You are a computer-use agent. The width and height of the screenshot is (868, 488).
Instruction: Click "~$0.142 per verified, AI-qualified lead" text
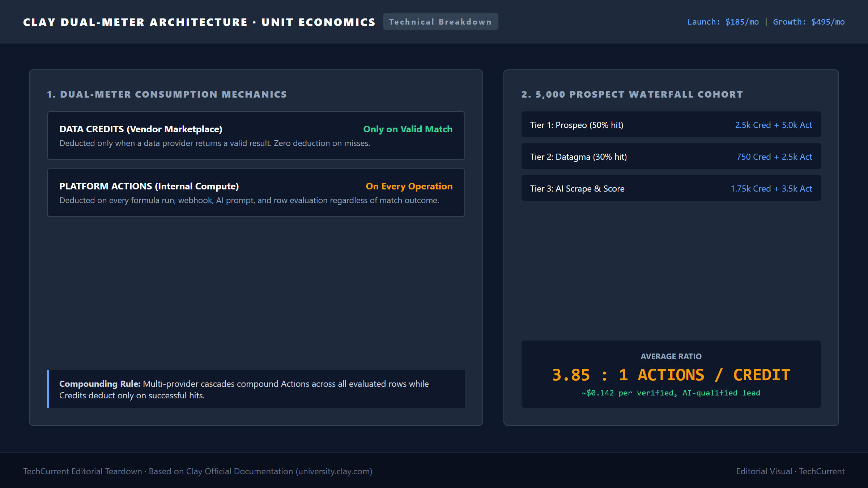671,393
